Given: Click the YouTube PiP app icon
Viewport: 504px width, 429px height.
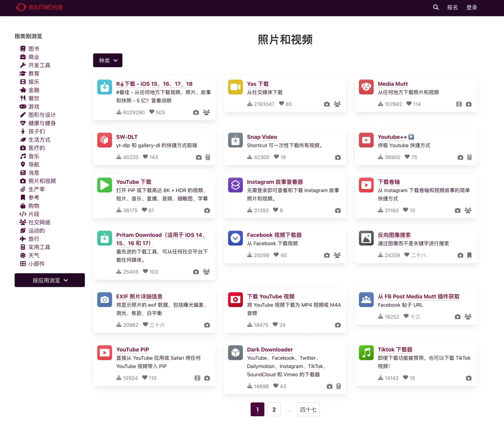Looking at the screenshot, I should coord(104,352).
